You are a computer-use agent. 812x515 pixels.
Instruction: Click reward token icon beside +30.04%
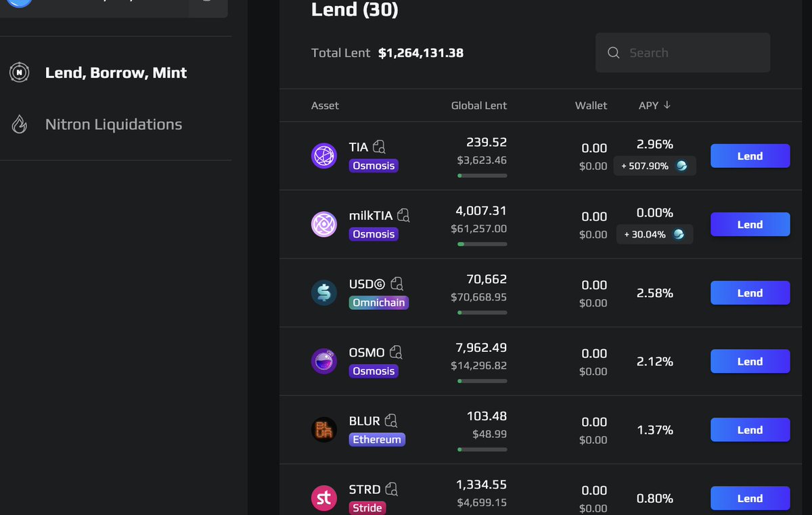coord(679,234)
